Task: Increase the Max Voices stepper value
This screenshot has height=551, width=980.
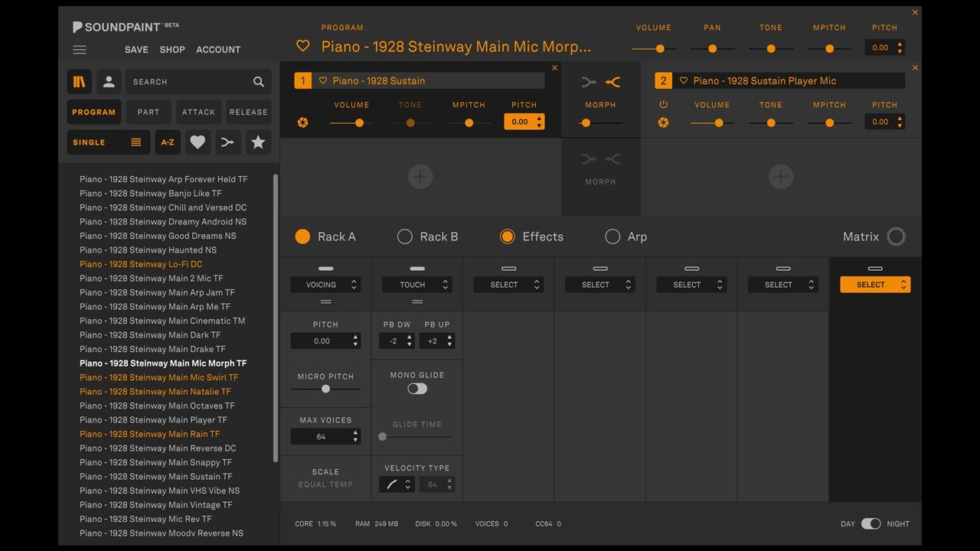Action: (x=355, y=433)
